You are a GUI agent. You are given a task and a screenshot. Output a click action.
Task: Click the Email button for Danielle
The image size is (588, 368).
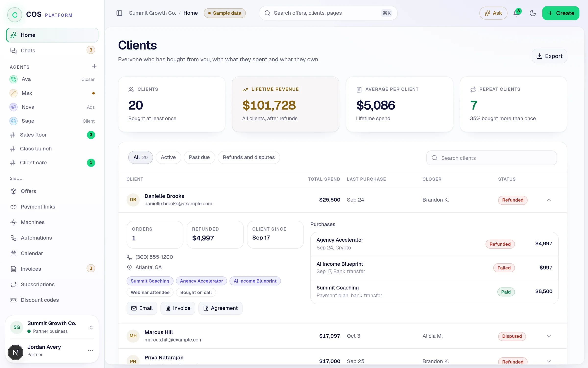(142, 308)
